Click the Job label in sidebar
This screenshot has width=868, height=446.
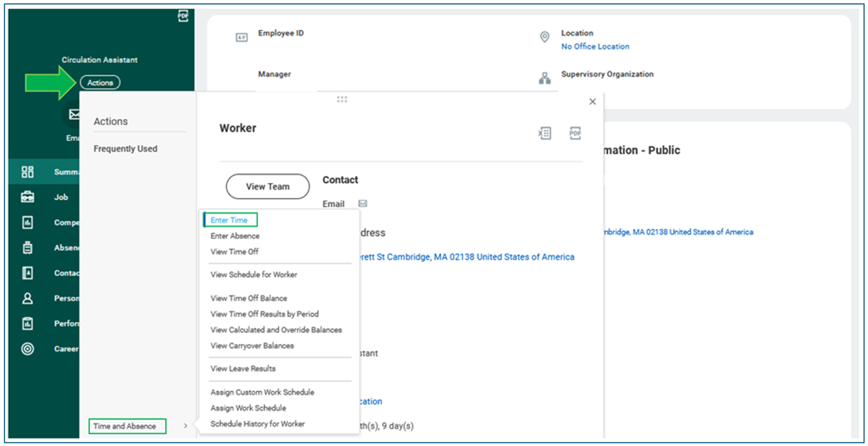(61, 197)
